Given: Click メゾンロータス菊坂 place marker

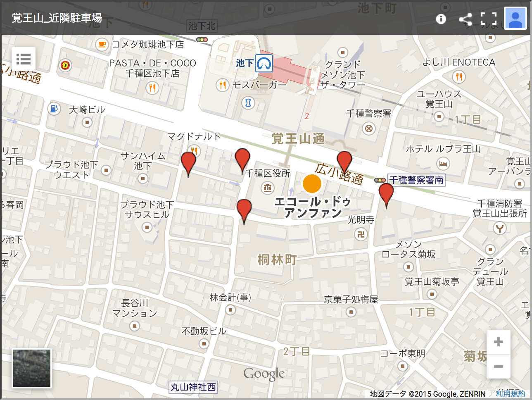Looking at the screenshot, I should (x=408, y=267).
